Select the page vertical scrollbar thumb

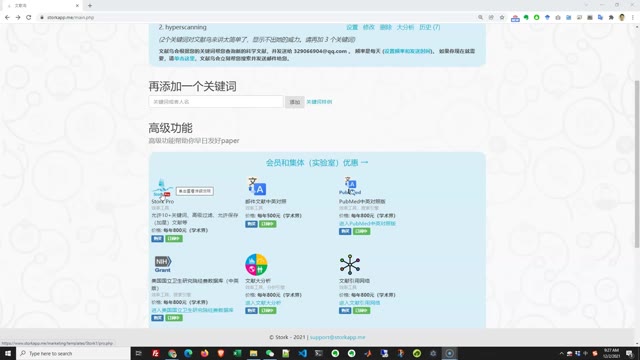coord(637,163)
